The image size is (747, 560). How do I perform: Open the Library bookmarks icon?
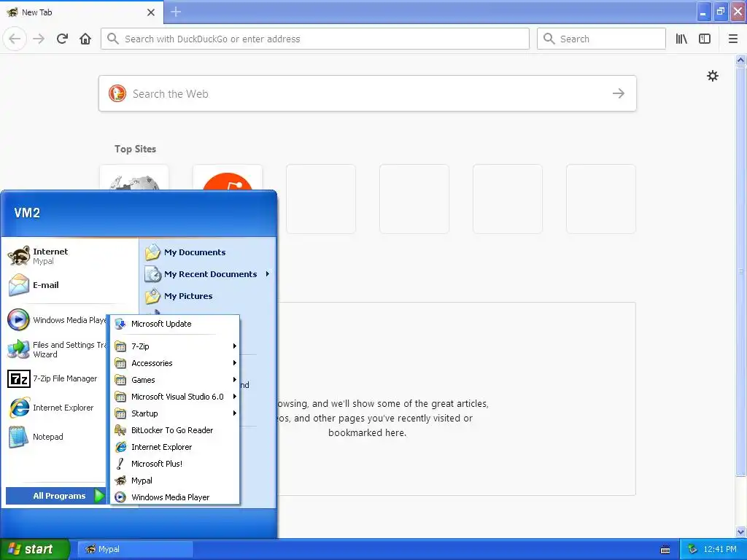(x=681, y=39)
